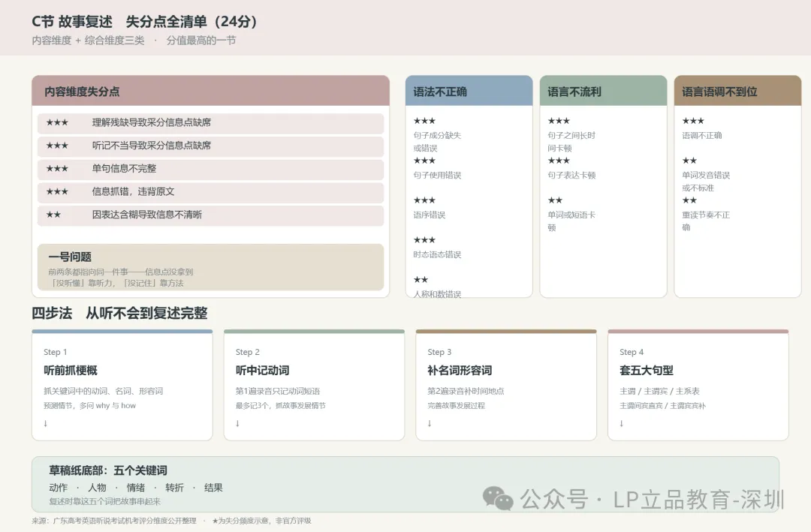
Task: Click the text 第1遍录音只记动词短语
Action: 278,392
